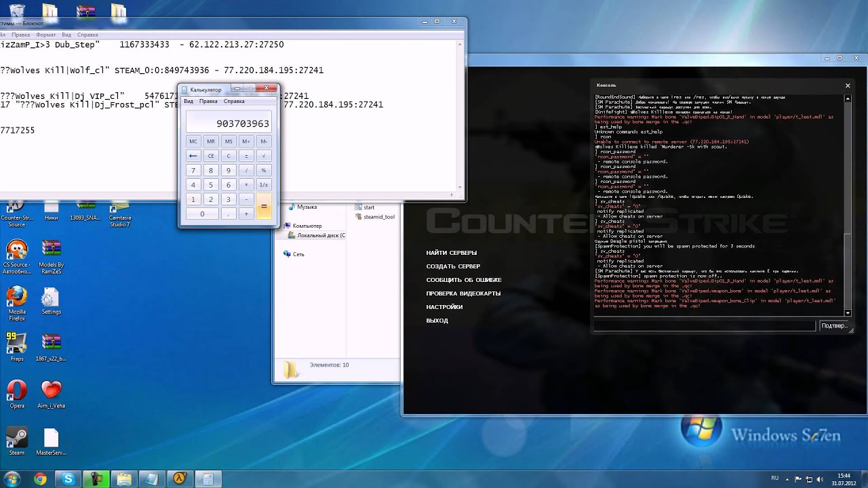The image size is (868, 488).
Task: Click the CE button in Calculator
Action: point(211,156)
